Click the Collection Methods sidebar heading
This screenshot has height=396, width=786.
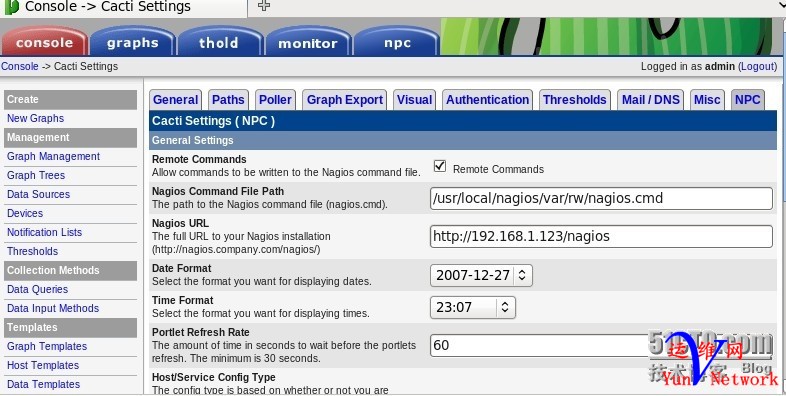[70, 270]
